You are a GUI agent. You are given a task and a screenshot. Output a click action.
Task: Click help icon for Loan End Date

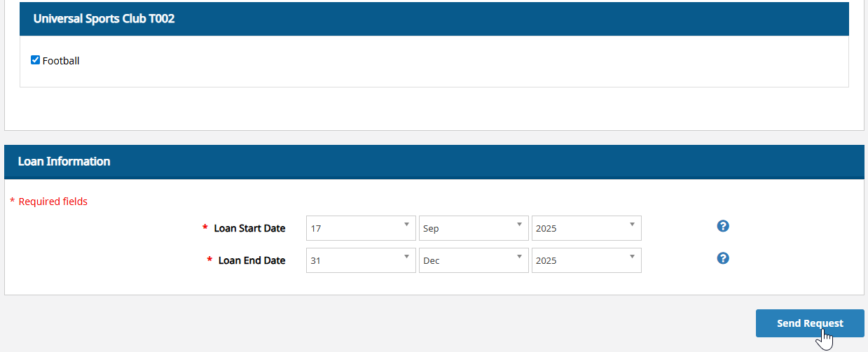(x=724, y=258)
